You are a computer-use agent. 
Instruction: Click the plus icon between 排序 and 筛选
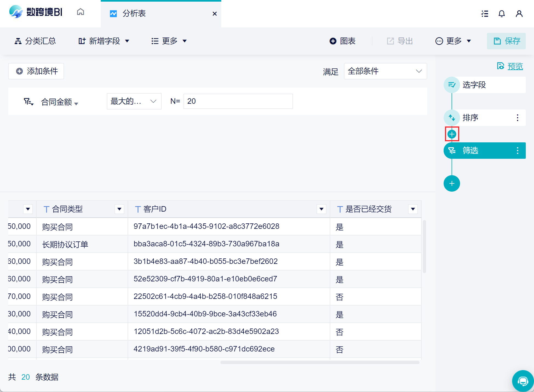pyautogui.click(x=452, y=134)
